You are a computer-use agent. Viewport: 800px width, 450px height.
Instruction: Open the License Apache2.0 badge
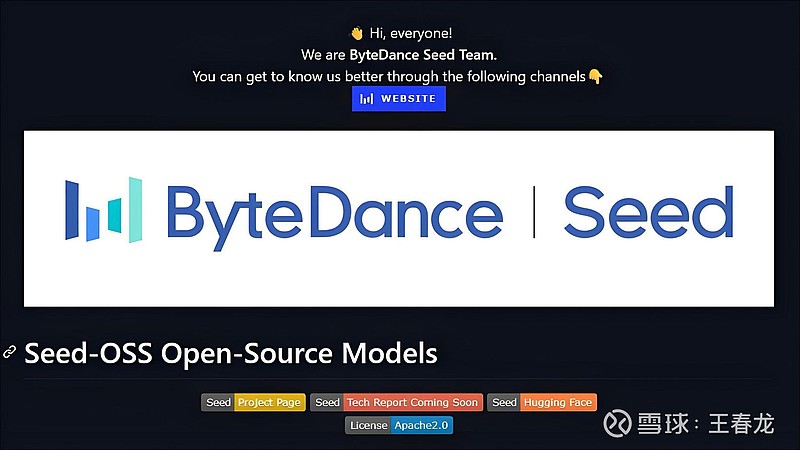click(399, 425)
